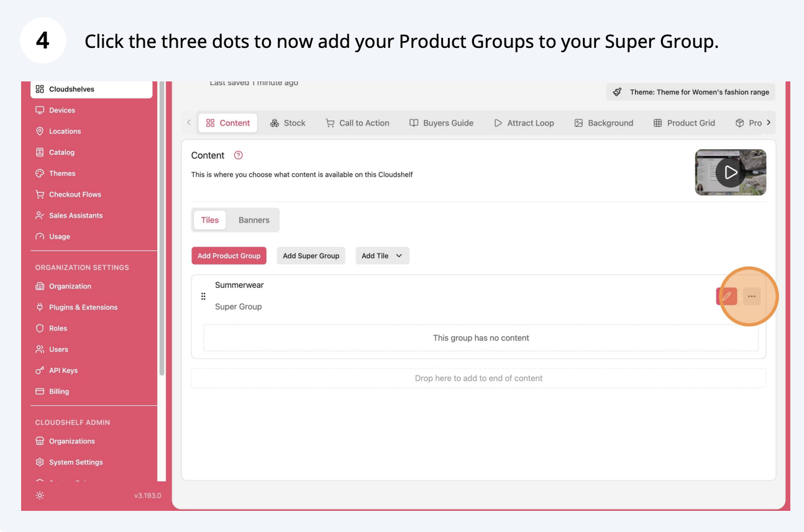Toggle the light/dark theme sun icon
The height and width of the screenshot is (532, 804).
pos(40,495)
